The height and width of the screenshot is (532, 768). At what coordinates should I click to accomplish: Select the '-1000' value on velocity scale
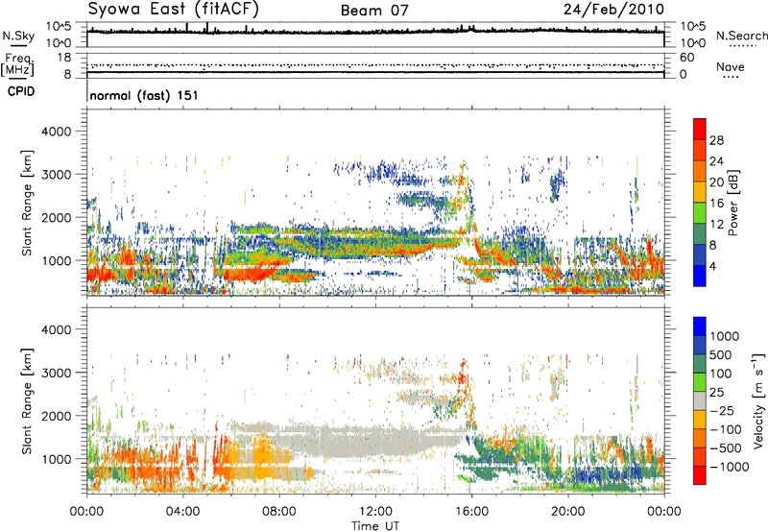(729, 467)
